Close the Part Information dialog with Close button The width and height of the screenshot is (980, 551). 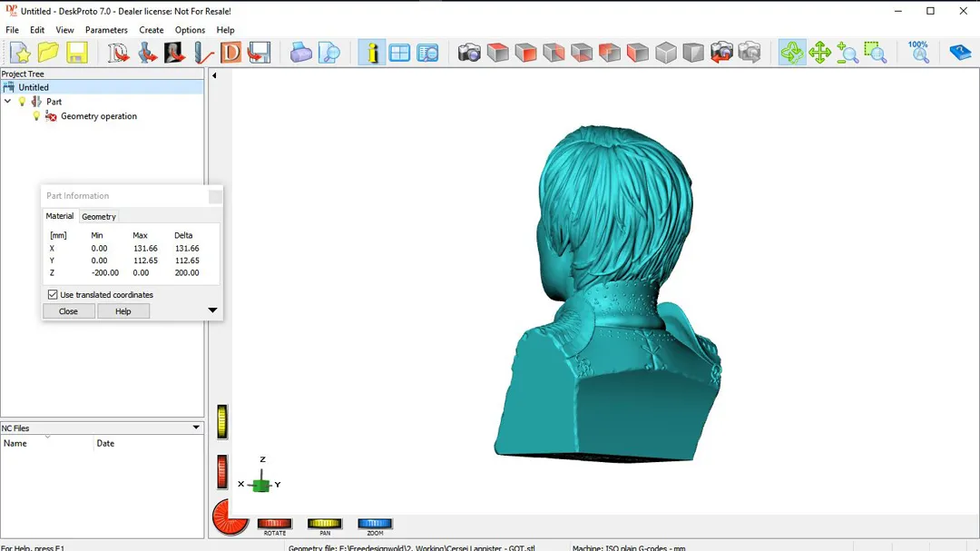(69, 311)
